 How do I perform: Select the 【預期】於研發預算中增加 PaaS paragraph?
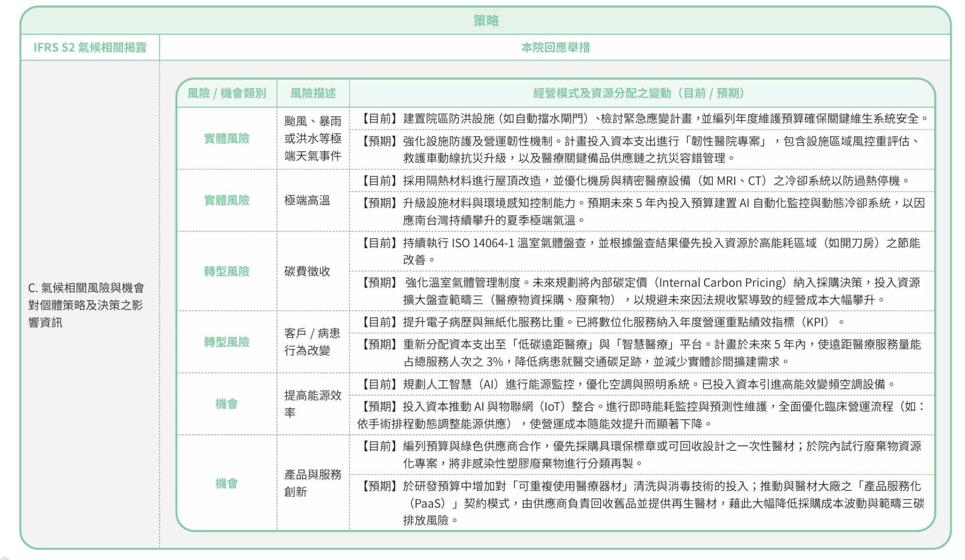641,503
